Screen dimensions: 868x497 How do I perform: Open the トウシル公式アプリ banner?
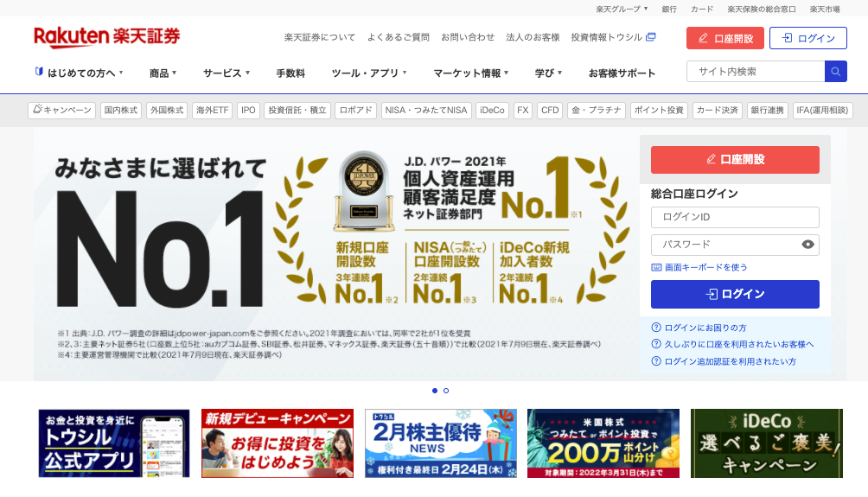114,443
